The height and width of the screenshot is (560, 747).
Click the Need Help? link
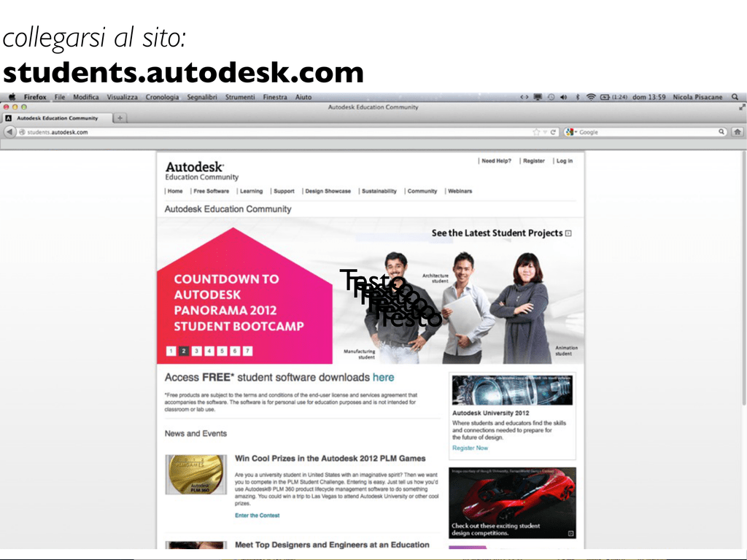(x=496, y=161)
